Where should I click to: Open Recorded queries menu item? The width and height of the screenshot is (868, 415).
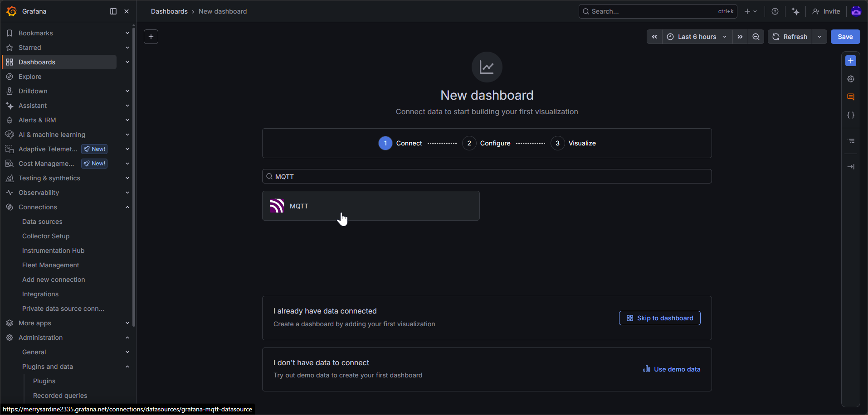point(60,396)
